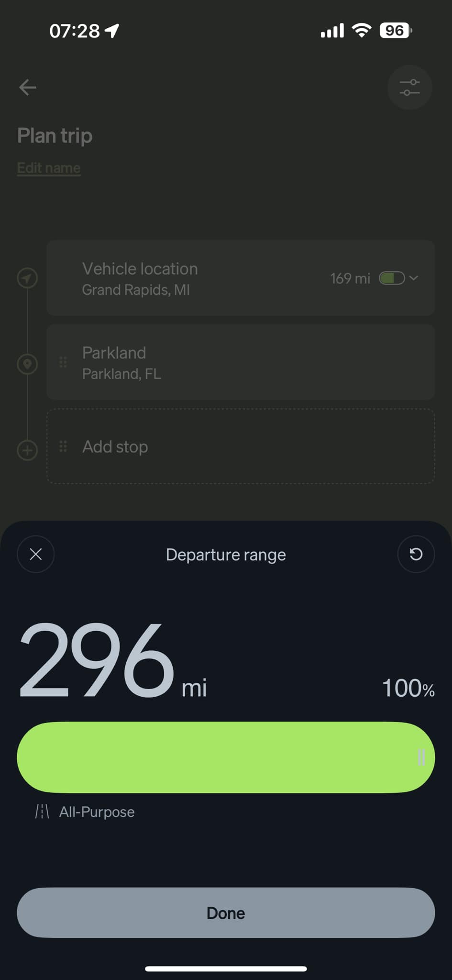452x980 pixels.
Task: Tap the Edit name link
Action: (49, 168)
